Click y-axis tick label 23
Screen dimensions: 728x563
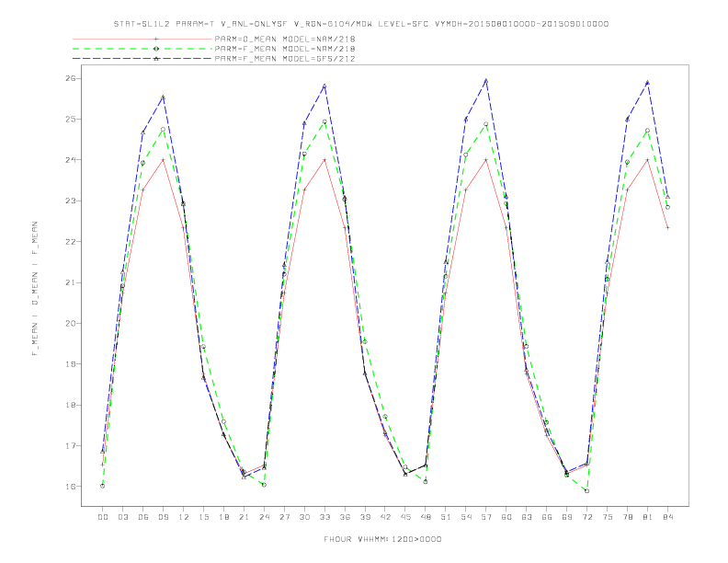click(71, 201)
